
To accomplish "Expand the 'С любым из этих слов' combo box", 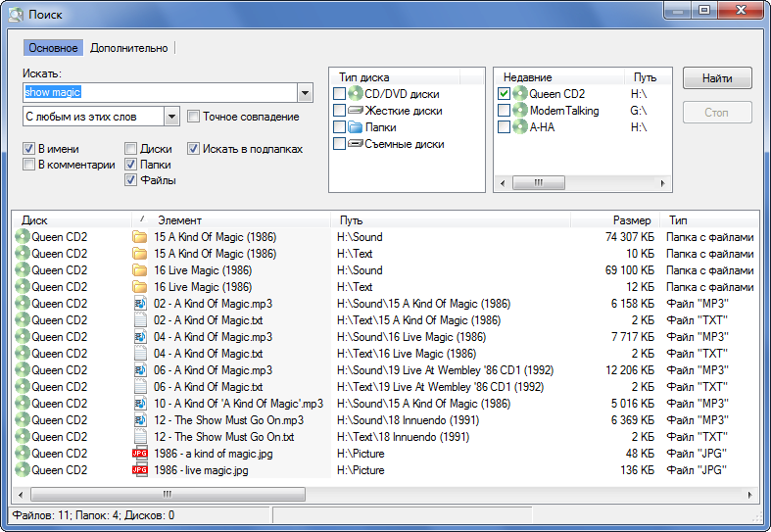I will coord(171,117).
